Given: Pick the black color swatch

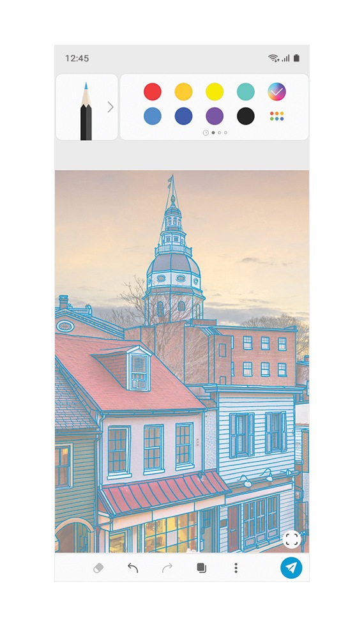Looking at the screenshot, I should [x=245, y=116].
